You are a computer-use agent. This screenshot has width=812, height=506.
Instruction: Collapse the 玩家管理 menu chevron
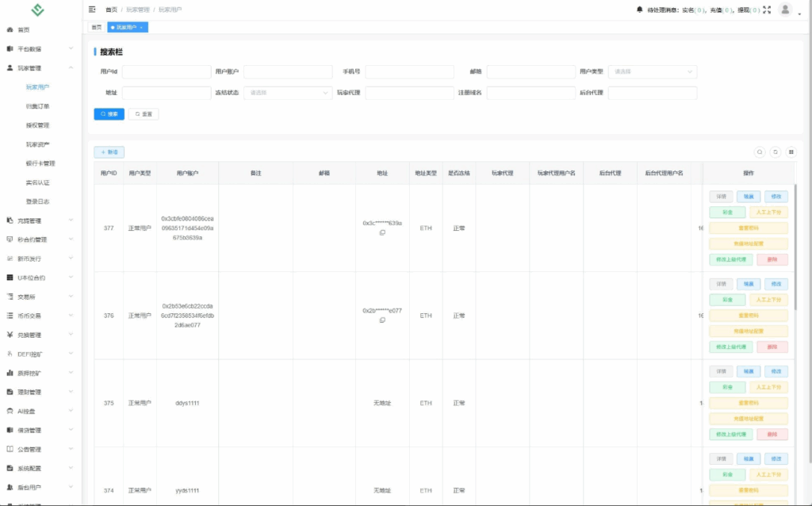point(71,68)
